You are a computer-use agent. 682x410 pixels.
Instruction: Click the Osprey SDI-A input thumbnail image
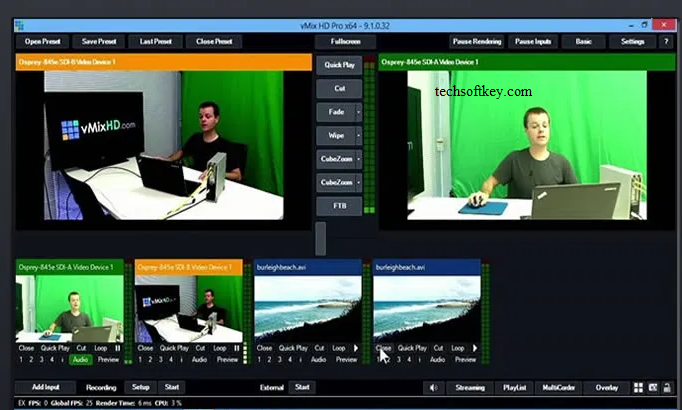coord(70,309)
